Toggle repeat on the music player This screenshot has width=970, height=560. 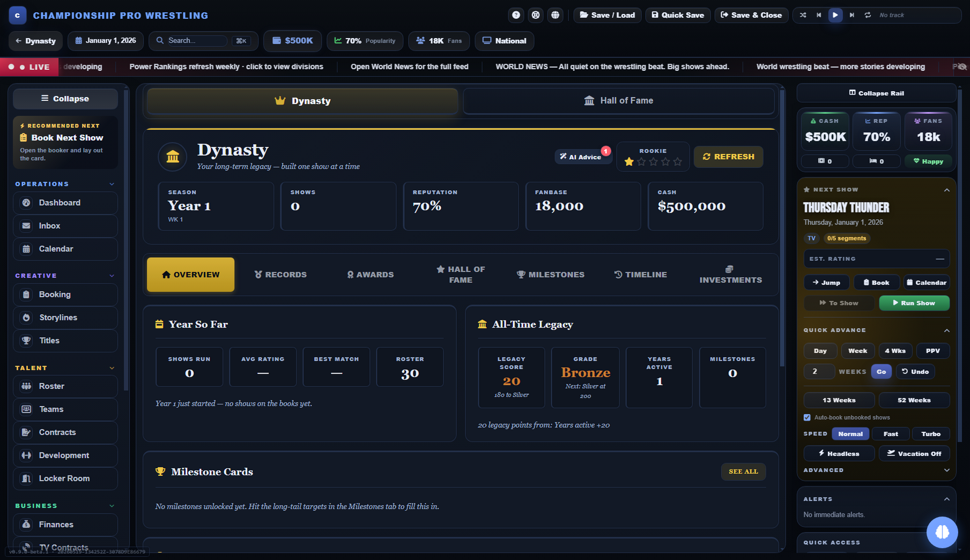pos(868,15)
